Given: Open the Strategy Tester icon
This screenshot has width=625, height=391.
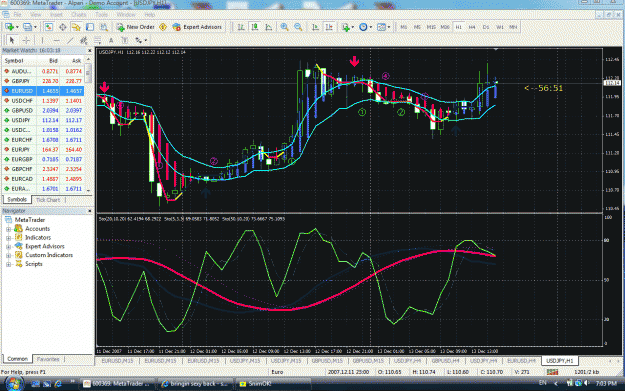Looking at the screenshot, I should click(x=104, y=27).
